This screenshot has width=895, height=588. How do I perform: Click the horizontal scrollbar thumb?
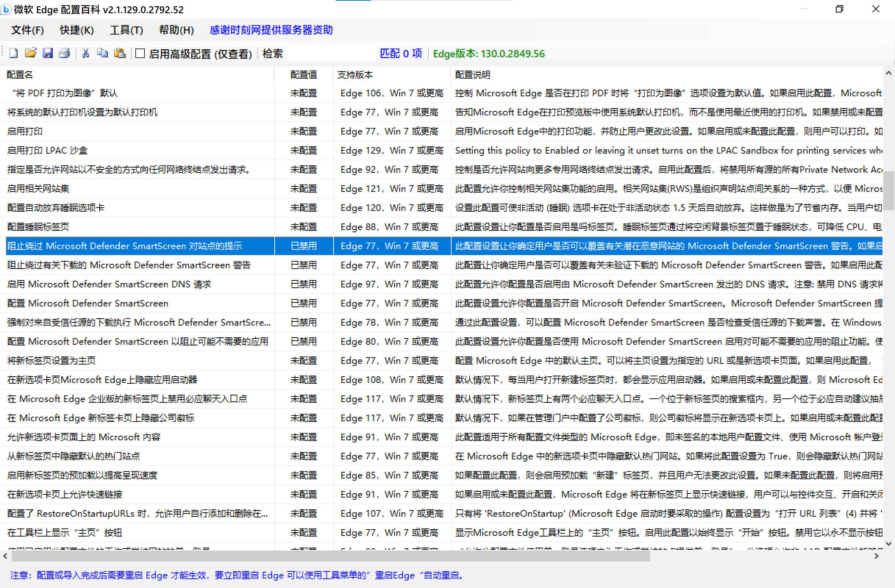point(331,556)
